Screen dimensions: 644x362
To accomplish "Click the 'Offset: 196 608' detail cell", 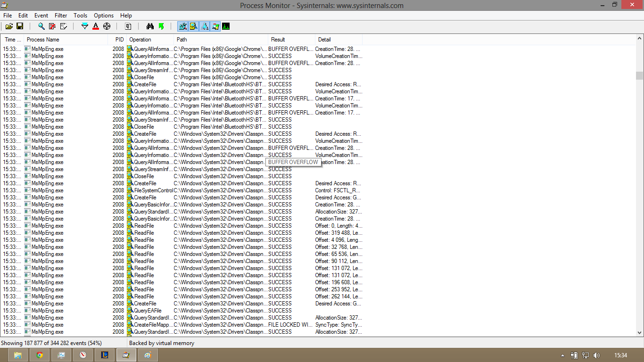I will 339,282.
